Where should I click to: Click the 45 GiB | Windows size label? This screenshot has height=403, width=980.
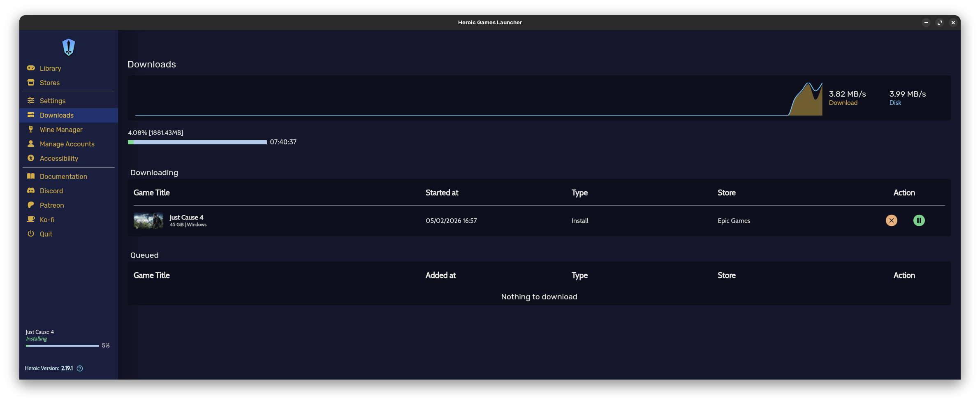(x=188, y=225)
